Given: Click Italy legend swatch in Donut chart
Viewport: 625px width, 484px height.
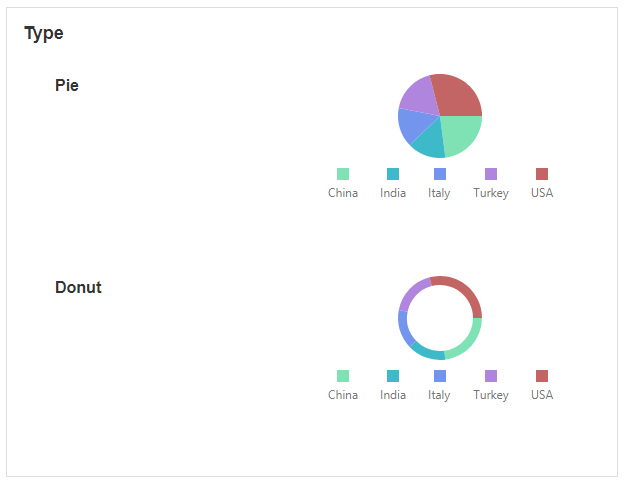Looking at the screenshot, I should 440,376.
